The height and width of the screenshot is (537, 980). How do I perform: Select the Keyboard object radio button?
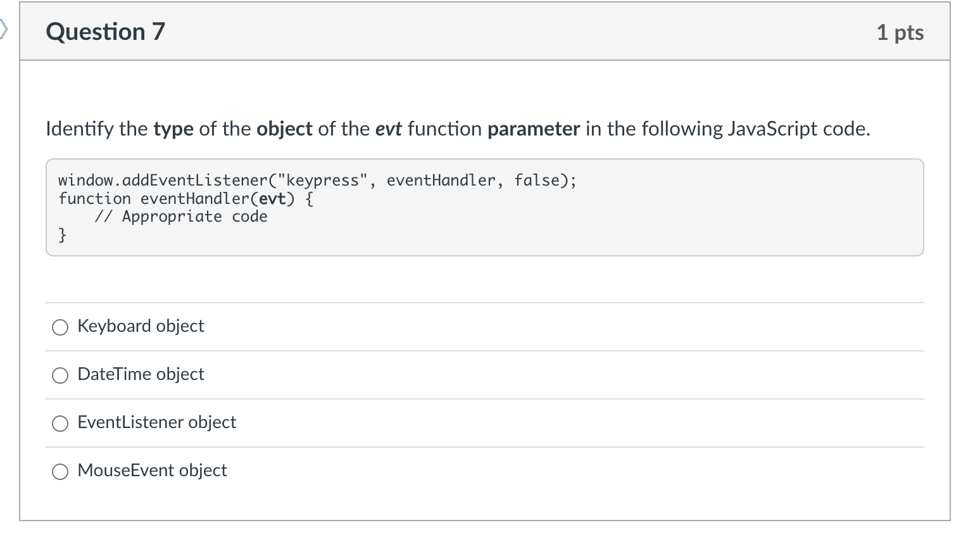coord(60,327)
